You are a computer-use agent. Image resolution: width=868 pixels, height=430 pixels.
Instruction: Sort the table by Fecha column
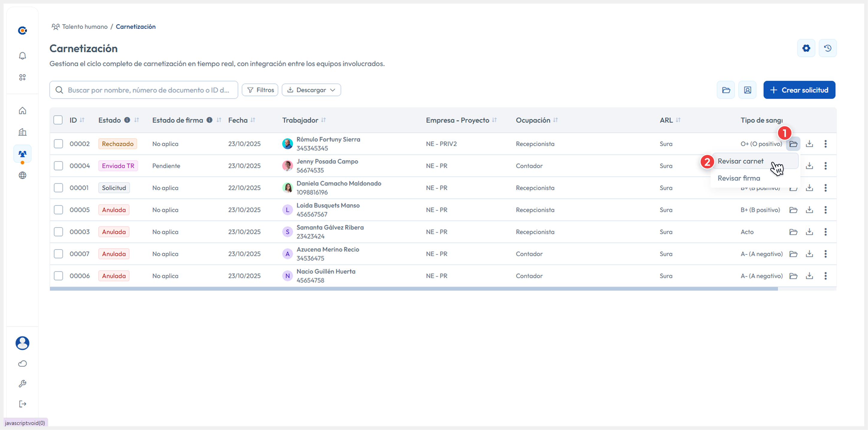pyautogui.click(x=253, y=120)
